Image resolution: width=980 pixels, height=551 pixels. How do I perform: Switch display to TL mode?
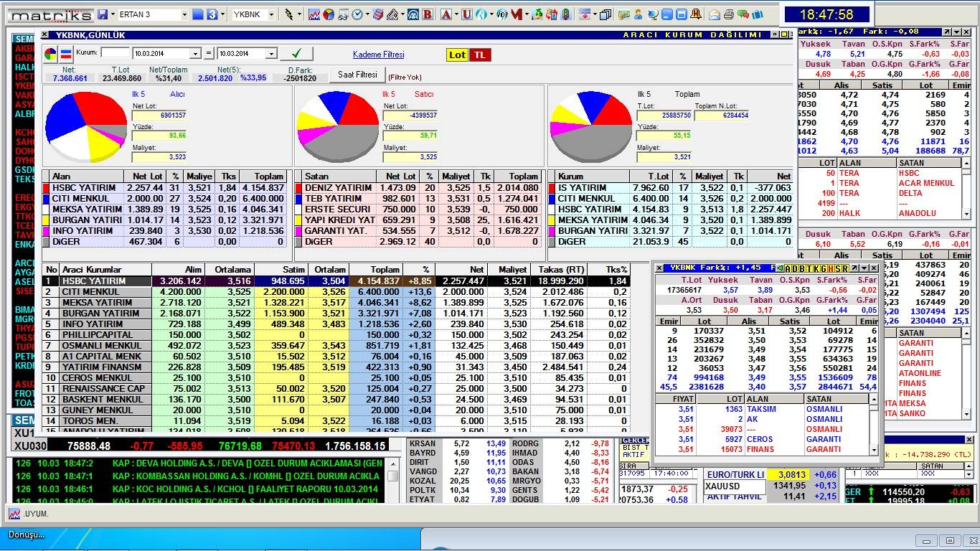tap(479, 55)
